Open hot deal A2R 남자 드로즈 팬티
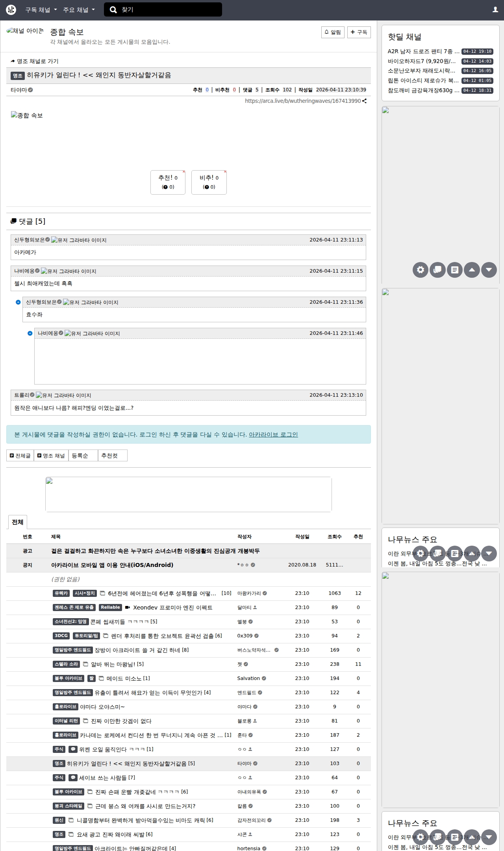This screenshot has height=851, width=504. [x=423, y=52]
